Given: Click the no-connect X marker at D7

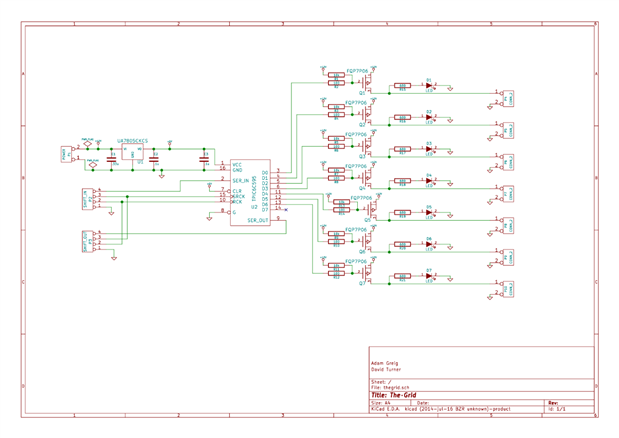Looking at the screenshot, I should [286, 210].
